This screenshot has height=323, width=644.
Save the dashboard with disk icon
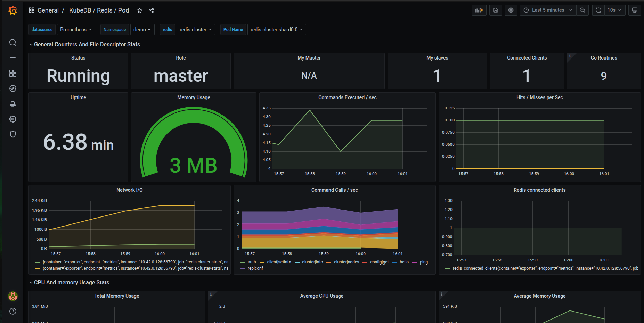point(496,10)
